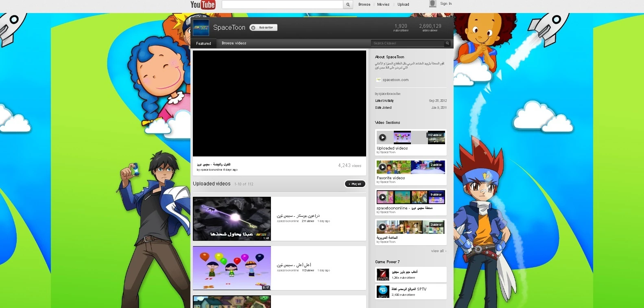Switch to the Featured tab
Viewport: 644px width, 308px height.
coord(203,43)
